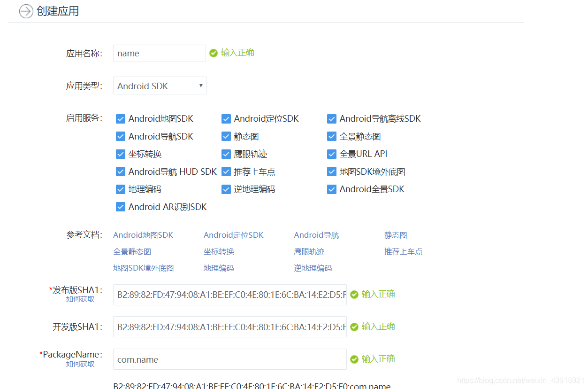The width and height of the screenshot is (588, 389).
Task: Click the 参考文档 label
Action: coord(84,235)
